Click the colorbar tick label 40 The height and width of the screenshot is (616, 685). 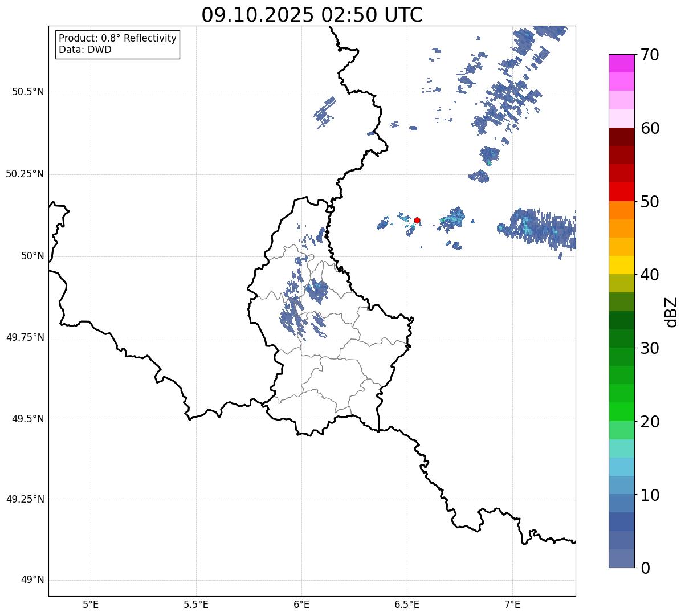click(x=650, y=275)
